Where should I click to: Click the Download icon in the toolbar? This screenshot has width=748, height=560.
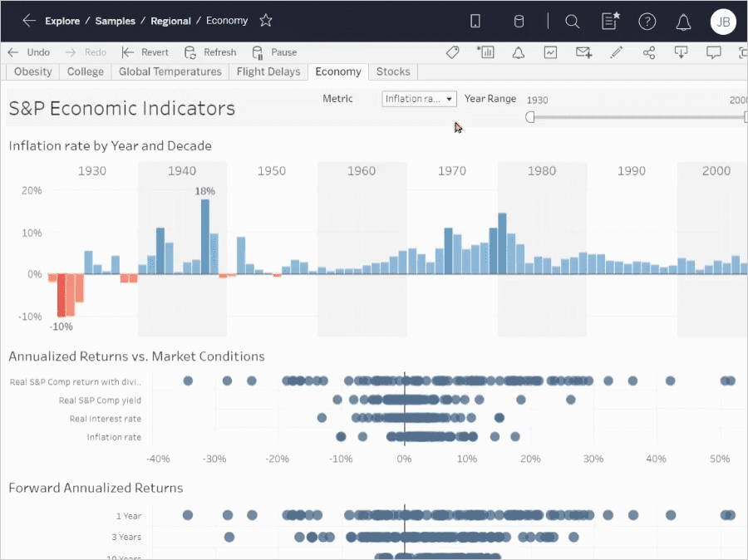681,52
